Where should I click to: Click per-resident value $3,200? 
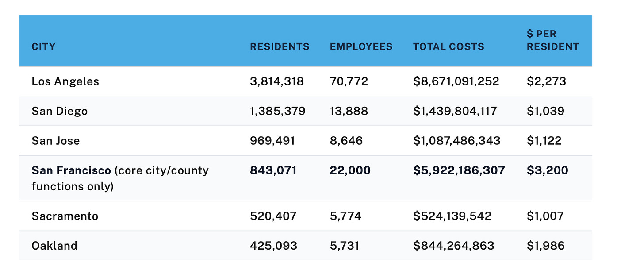[x=548, y=170]
